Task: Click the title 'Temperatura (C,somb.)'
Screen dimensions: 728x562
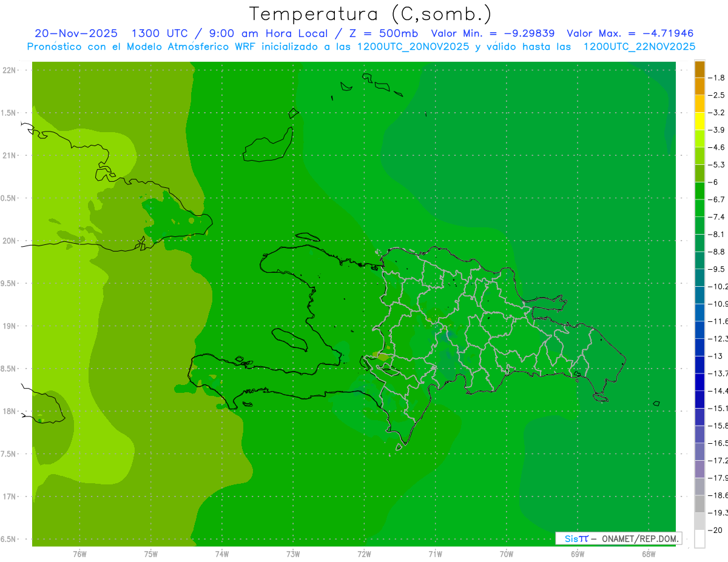Action: click(x=371, y=13)
